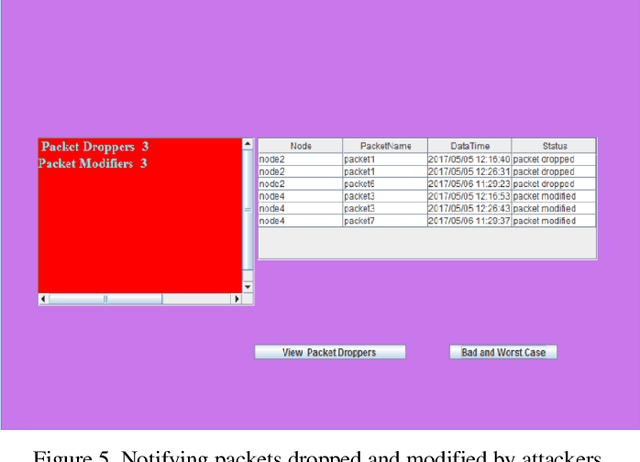
Task: Sort by the Node column header
Action: (300, 146)
